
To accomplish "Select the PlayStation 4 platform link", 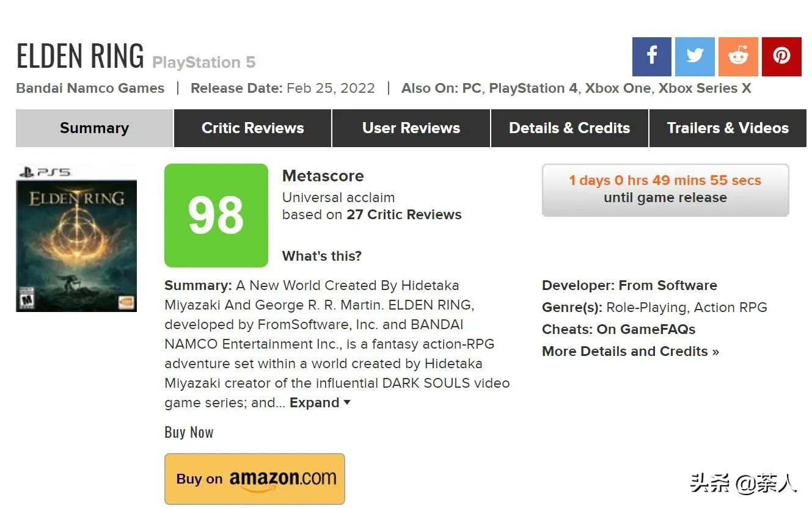I will (x=533, y=89).
